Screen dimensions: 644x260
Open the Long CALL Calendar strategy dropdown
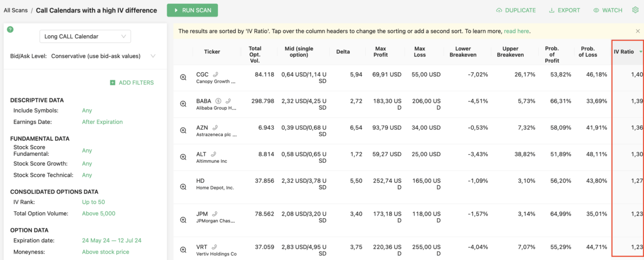click(85, 37)
